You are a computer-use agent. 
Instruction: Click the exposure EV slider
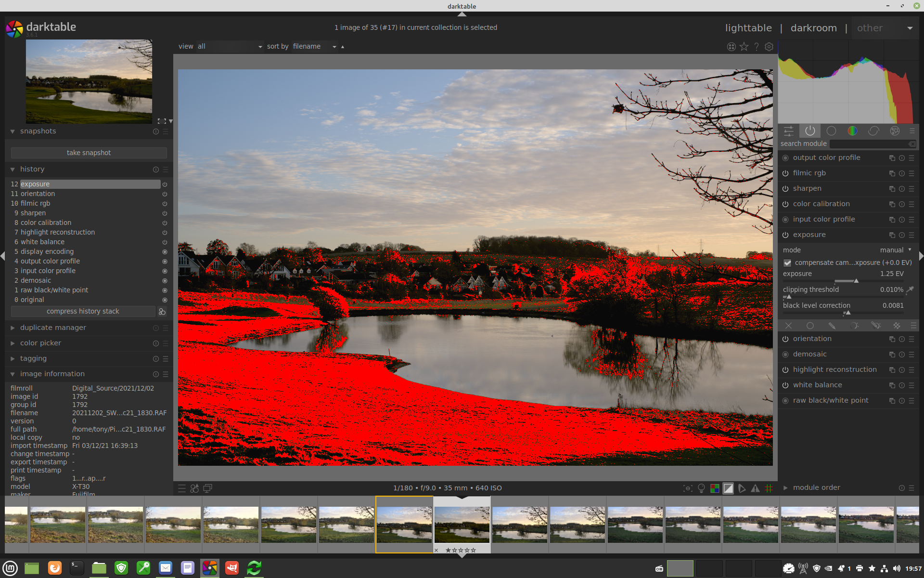click(x=843, y=280)
